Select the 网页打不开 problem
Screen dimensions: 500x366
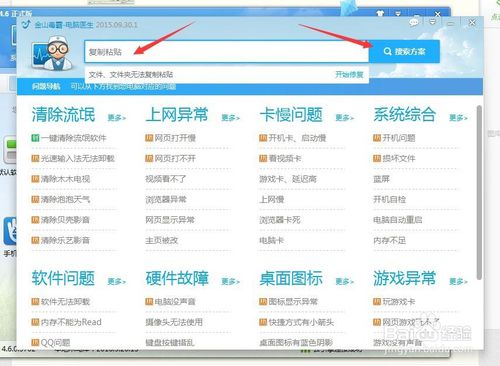175,158
